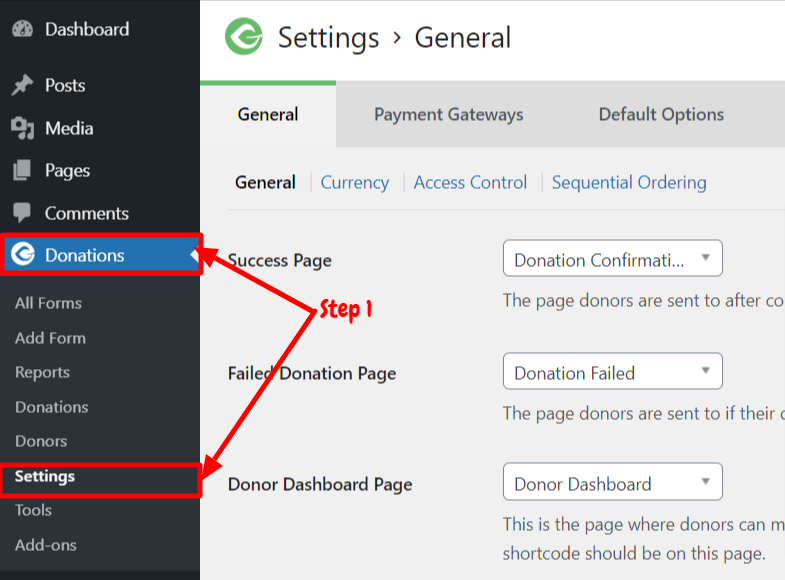This screenshot has height=580, width=785.
Task: Switch to the General main tab
Action: [x=268, y=114]
